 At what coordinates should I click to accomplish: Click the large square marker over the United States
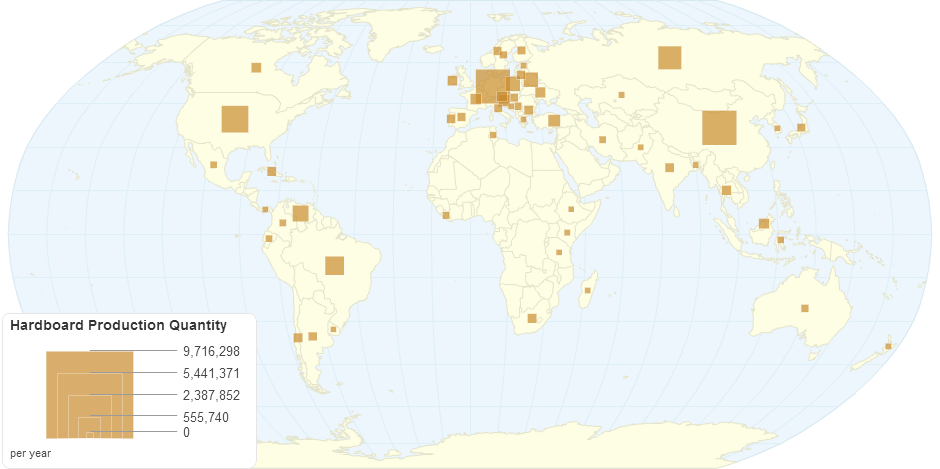tap(235, 119)
